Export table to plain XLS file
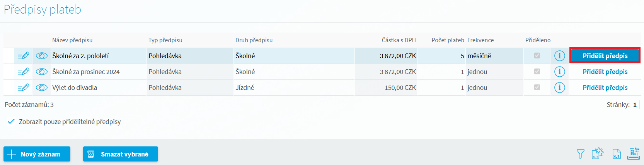 click(x=617, y=154)
